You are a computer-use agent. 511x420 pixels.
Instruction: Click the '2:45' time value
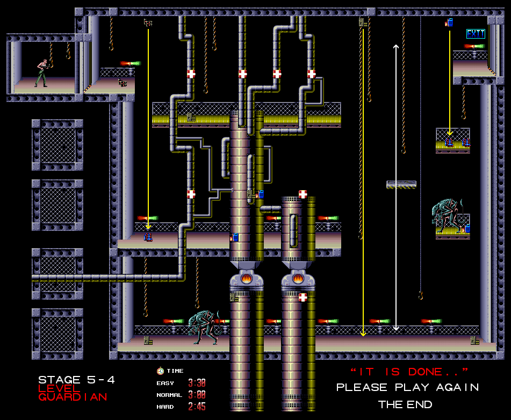pyautogui.click(x=197, y=407)
